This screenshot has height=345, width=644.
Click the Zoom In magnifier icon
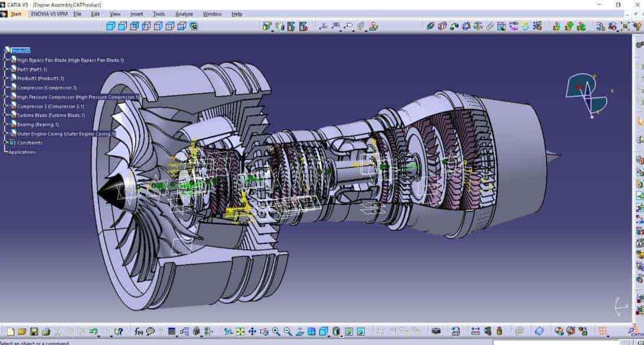coord(276,331)
